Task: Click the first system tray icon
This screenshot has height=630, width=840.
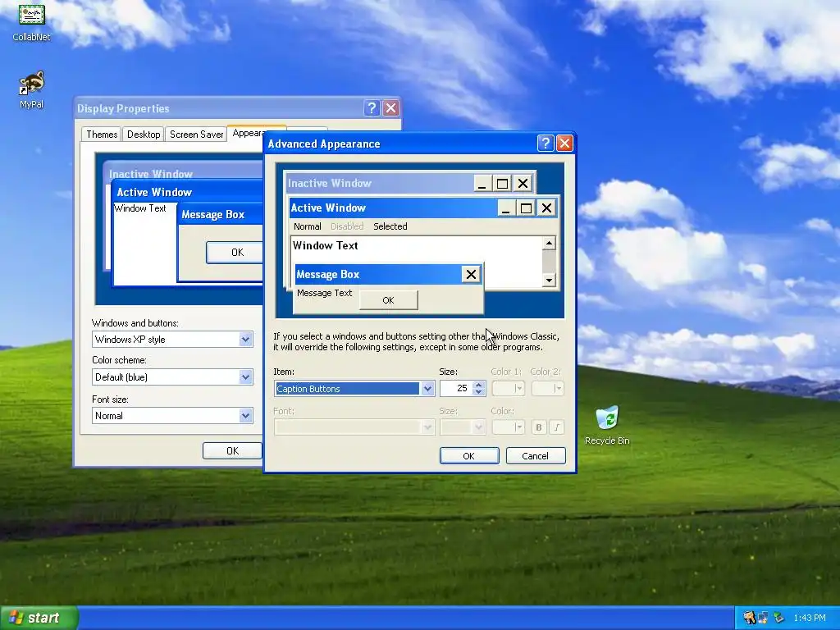Action: (749, 618)
